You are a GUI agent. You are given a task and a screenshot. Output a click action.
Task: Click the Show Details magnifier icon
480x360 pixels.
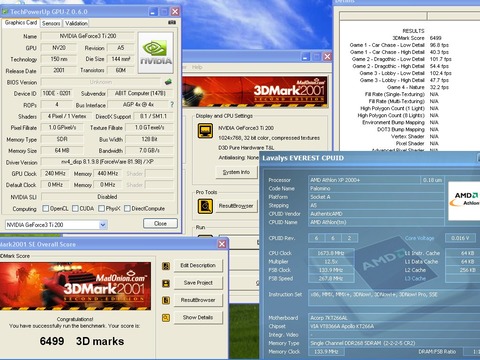point(166,318)
